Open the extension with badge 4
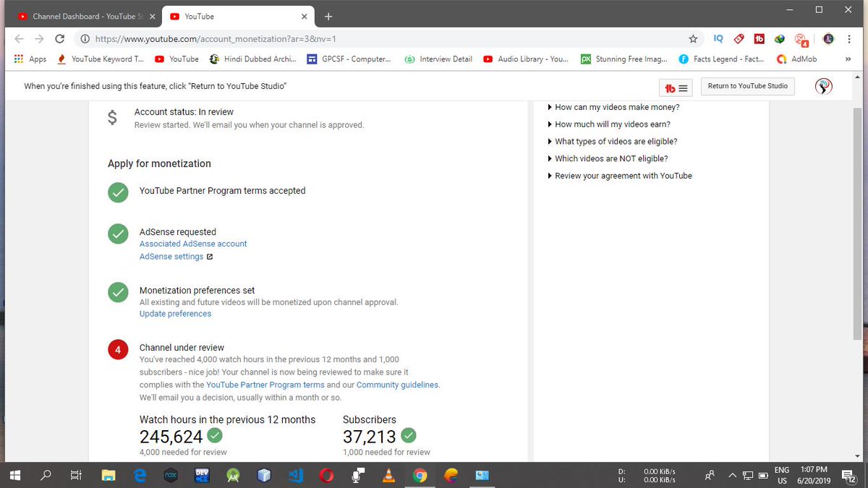Viewport: 868px width, 488px height. pos(801,40)
